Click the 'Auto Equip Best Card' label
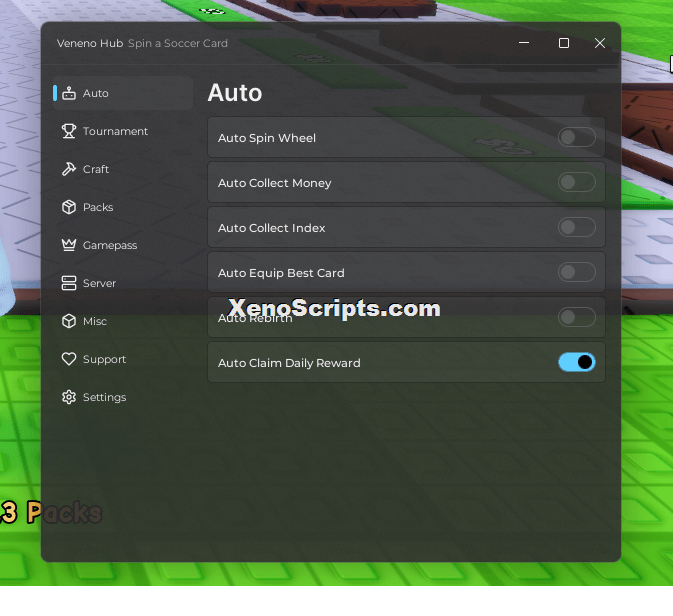The image size is (673, 616). tap(281, 273)
